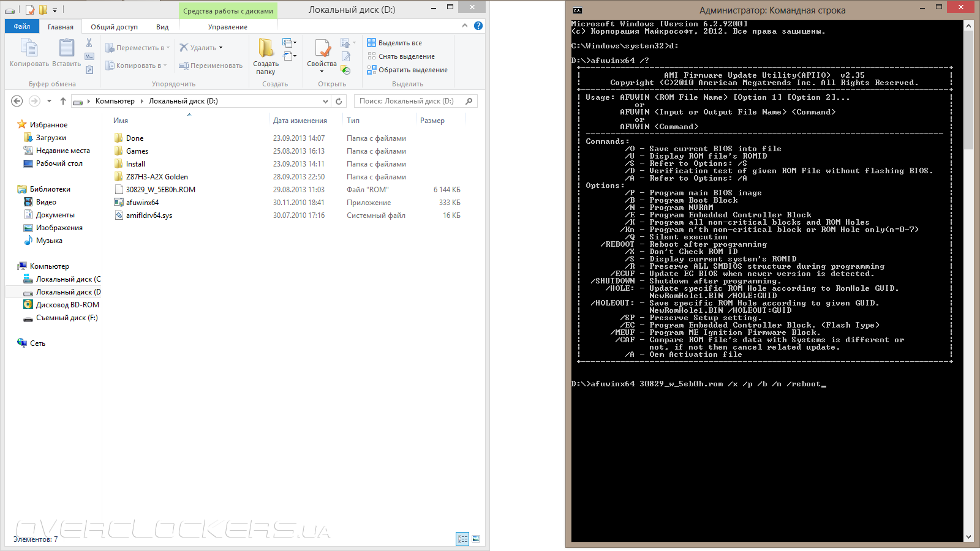The height and width of the screenshot is (551, 980).
Task: Select the afuwinx64 application file icon
Action: point(119,203)
